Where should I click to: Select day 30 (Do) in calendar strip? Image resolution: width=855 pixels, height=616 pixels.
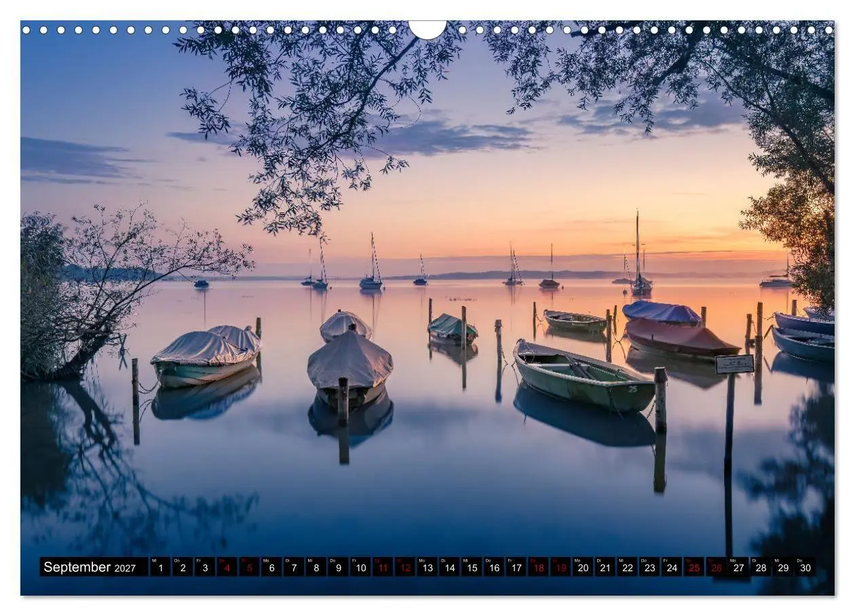point(805,567)
